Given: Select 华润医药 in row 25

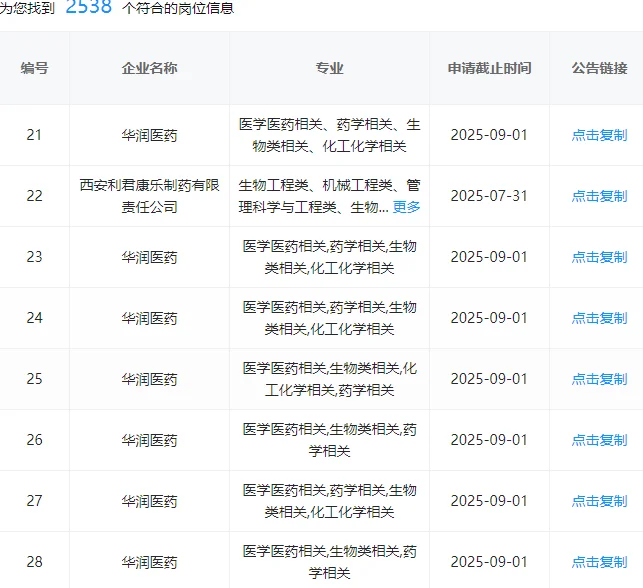Looking at the screenshot, I should tap(149, 379).
